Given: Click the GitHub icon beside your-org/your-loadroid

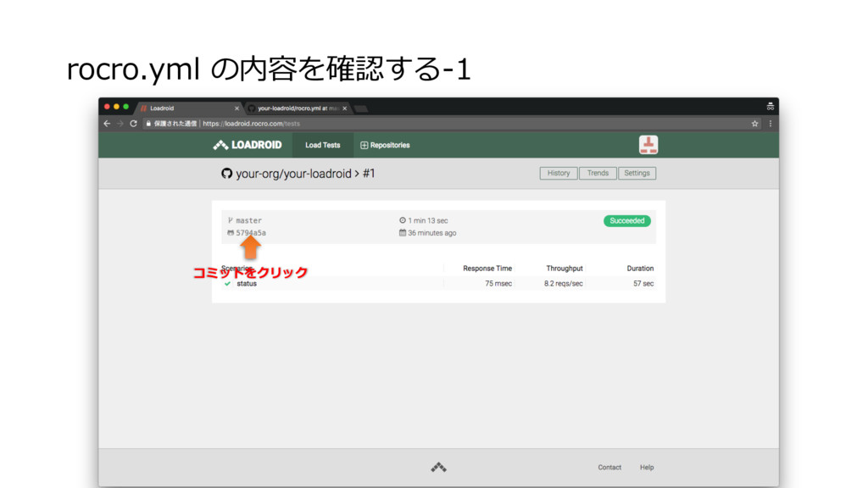Looking at the screenshot, I should pyautogui.click(x=226, y=173).
